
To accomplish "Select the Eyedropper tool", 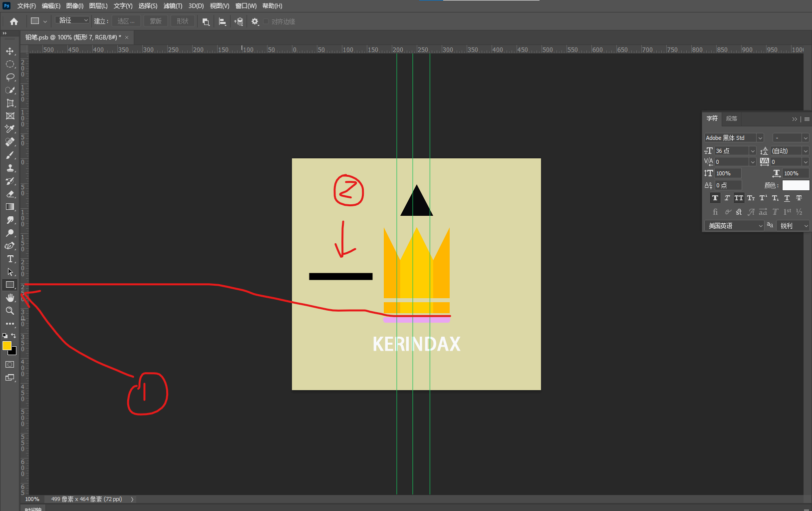I will (10, 129).
